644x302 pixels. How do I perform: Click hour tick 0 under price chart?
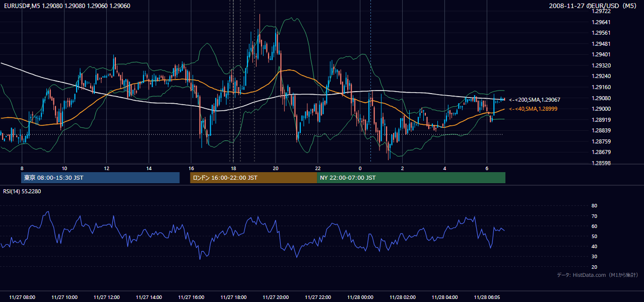360,168
